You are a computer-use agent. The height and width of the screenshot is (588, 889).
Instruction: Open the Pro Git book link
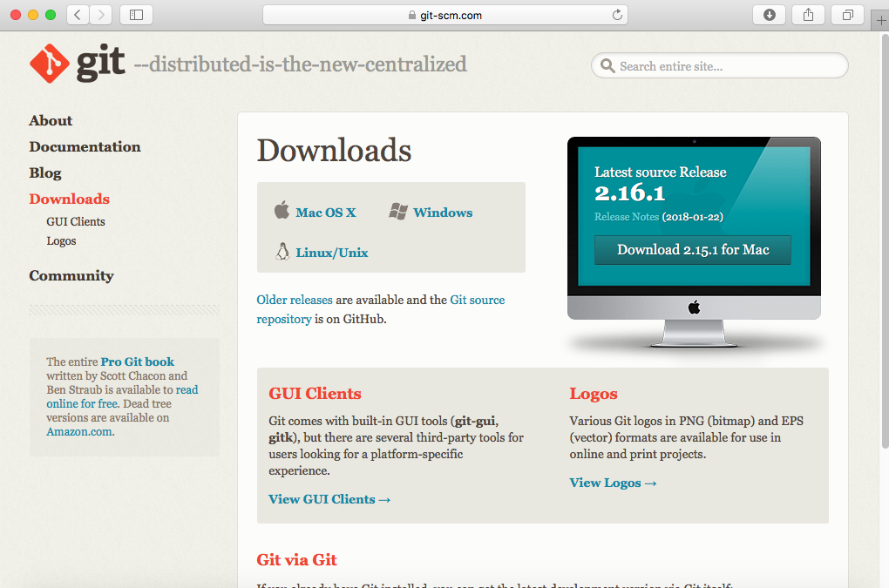pos(137,362)
